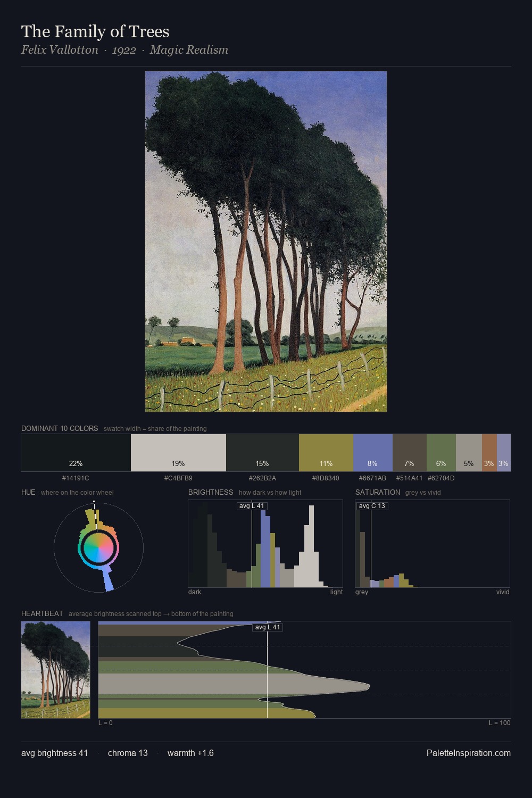Click the blue spike on the hue wheel
Viewport: 532px width, 798px height.
click(x=107, y=579)
